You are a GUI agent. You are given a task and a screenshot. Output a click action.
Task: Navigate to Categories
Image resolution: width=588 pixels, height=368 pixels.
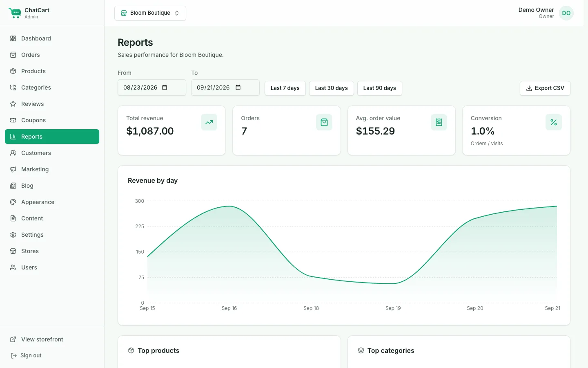(x=52, y=88)
